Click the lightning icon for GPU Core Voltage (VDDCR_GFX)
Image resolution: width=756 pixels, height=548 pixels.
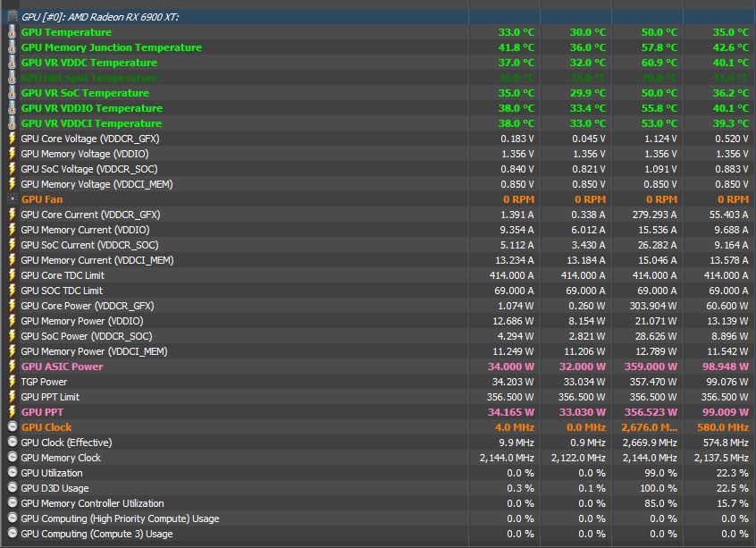point(13,139)
